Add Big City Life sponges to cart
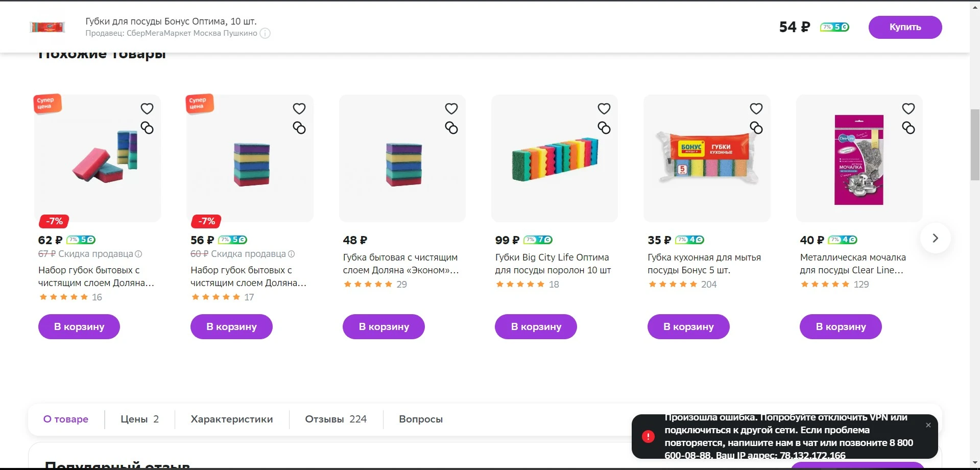Viewport: 980px width, 470px height. pos(536,326)
